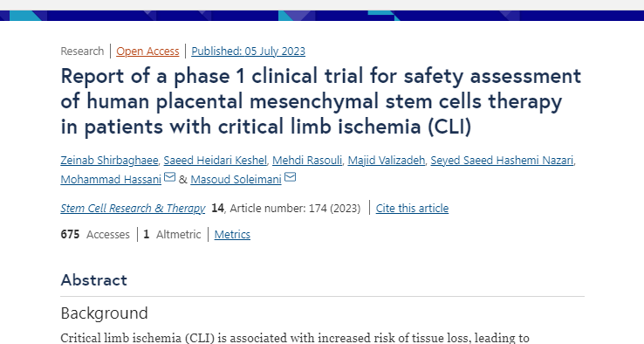Open the Stem Cell Research & Therapy journal link
The height and width of the screenshot is (344, 644).
point(133,209)
